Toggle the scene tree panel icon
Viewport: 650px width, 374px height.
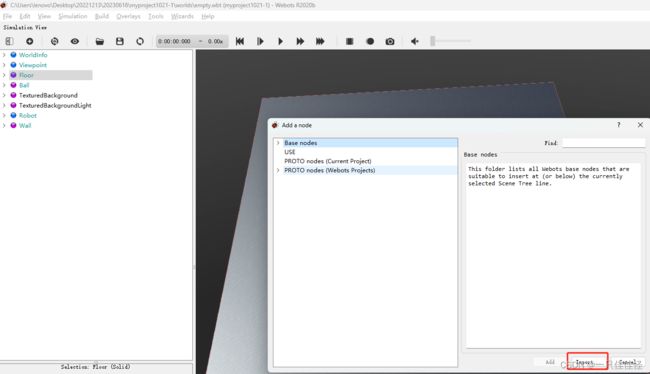(9, 41)
